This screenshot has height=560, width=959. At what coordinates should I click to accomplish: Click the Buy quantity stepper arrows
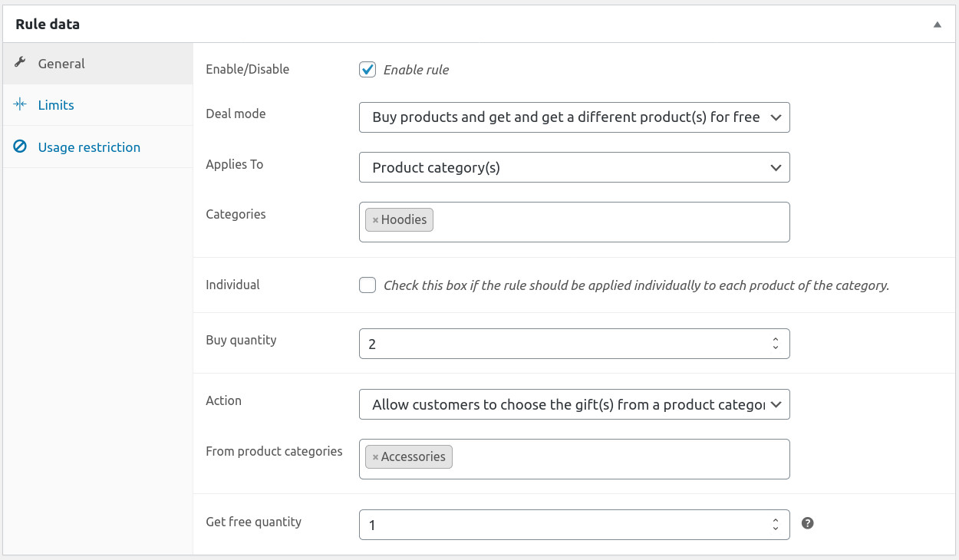[776, 344]
